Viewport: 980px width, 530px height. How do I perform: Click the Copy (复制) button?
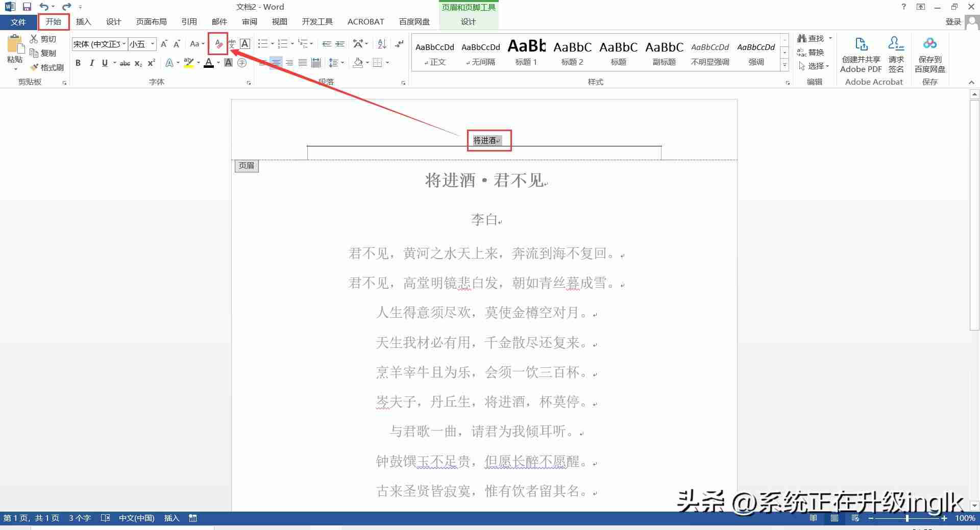43,53
